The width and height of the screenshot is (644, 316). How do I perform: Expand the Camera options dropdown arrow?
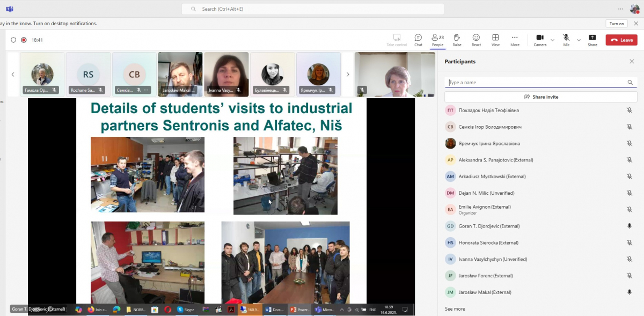pyautogui.click(x=552, y=40)
